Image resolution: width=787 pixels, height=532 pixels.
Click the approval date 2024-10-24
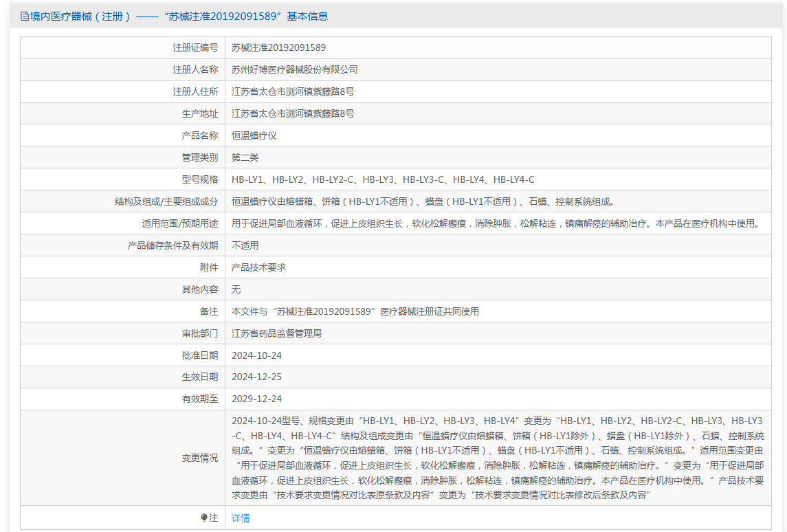coord(256,355)
